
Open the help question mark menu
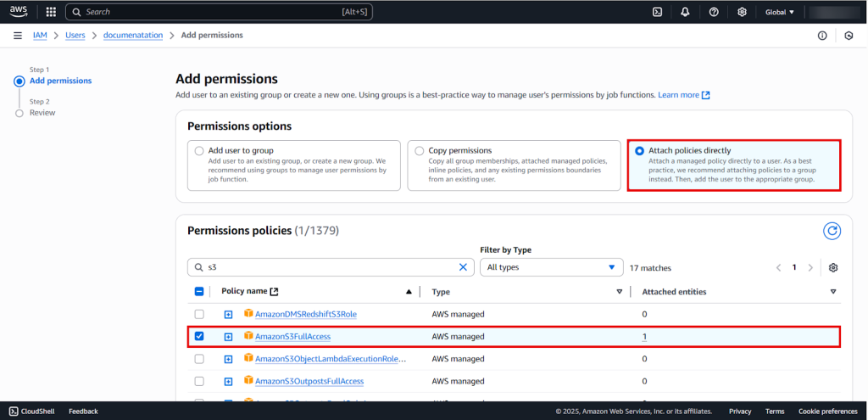coord(714,12)
